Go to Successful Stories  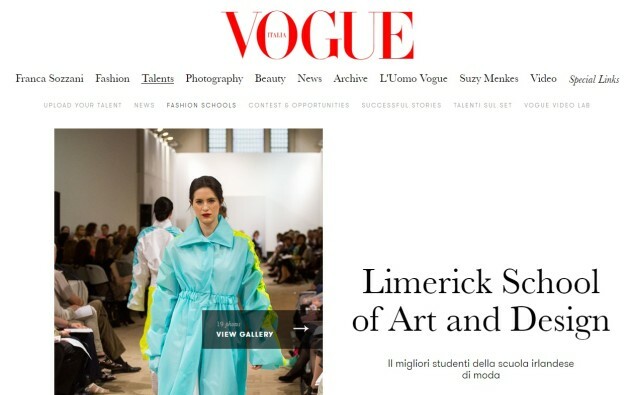pos(401,105)
